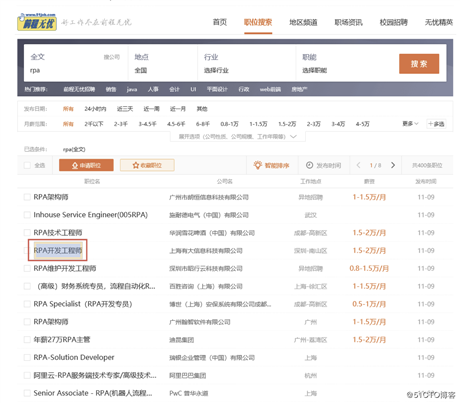Viewport: 460px width, 403px height.
Task: Filter salary range 2-3万
Action: [314, 124]
